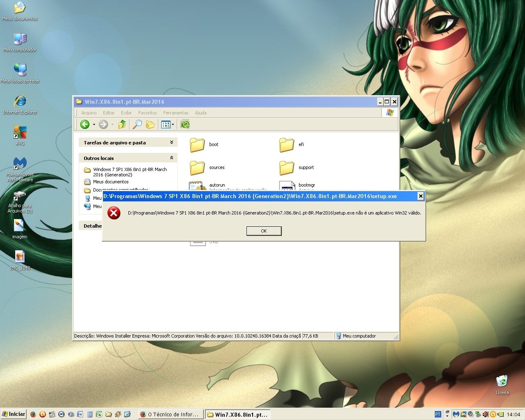The image size is (525, 420).
Task: Toggle the Folders pane button
Action: 151,124
